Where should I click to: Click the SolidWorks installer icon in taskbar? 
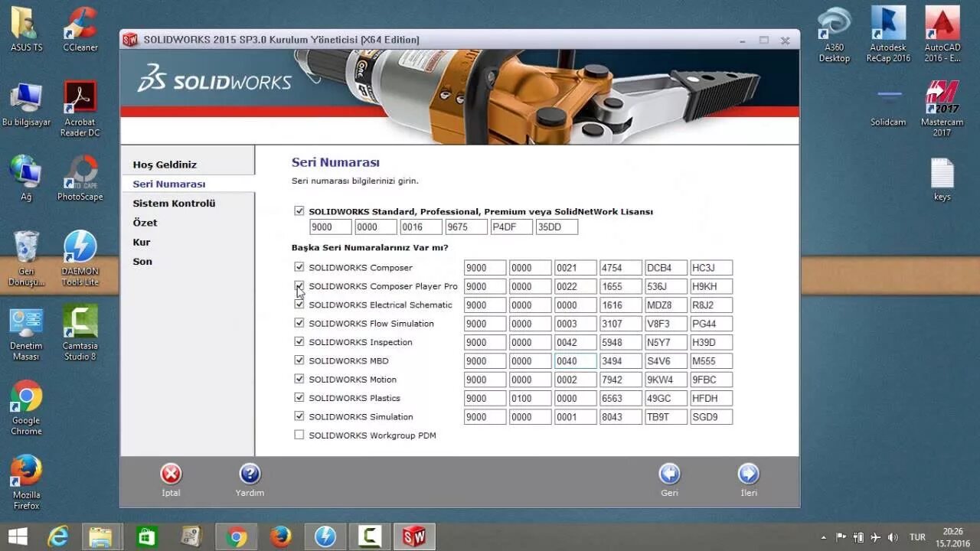(414, 536)
